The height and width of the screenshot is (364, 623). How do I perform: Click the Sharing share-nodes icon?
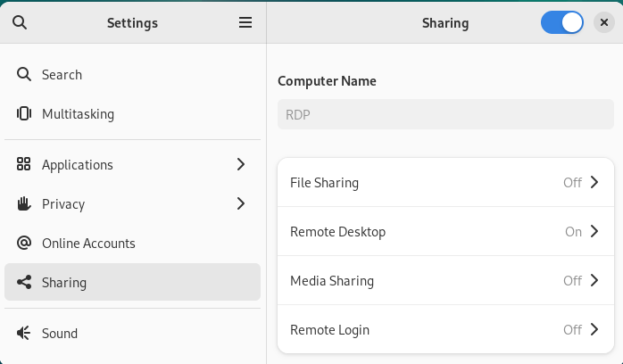point(24,282)
